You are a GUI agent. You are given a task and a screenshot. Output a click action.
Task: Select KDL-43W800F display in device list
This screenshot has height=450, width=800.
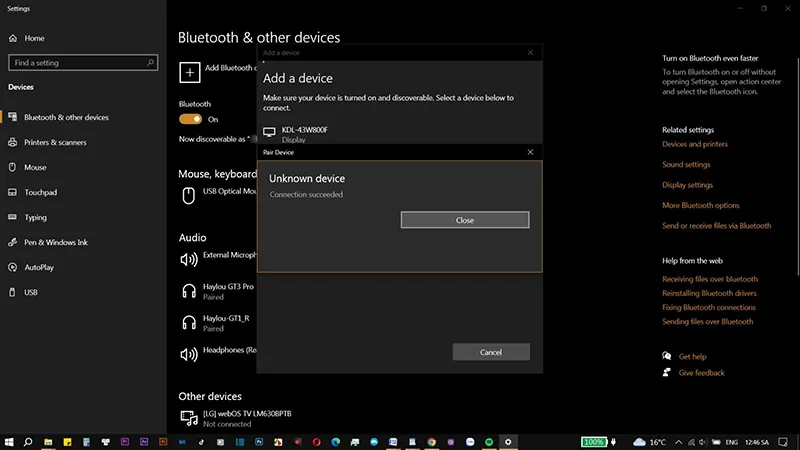tap(305, 131)
